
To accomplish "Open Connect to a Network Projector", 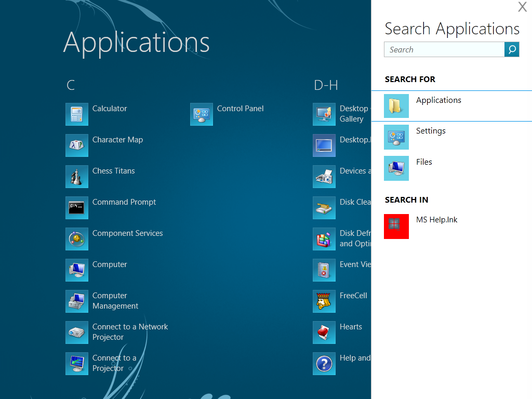I will coord(77,332).
